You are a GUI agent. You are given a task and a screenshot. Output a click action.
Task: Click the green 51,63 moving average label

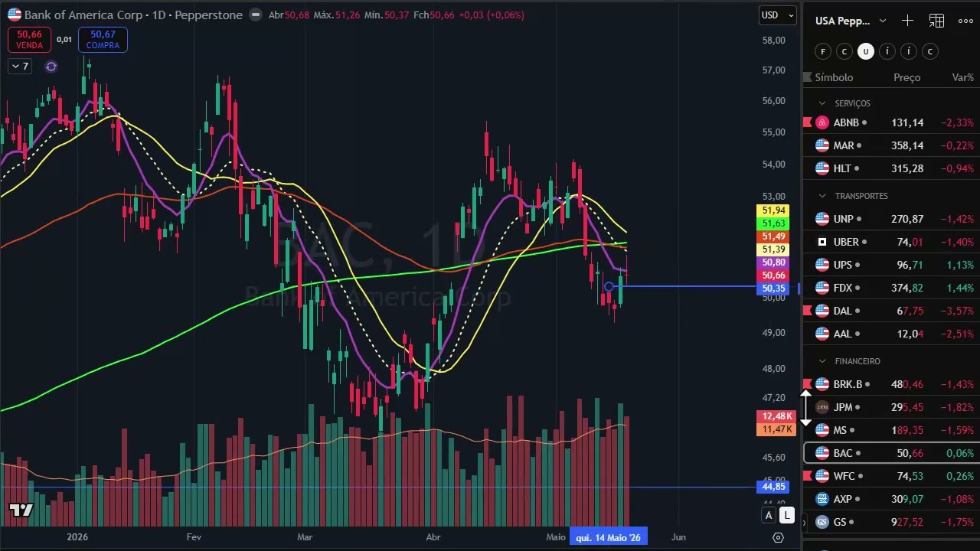point(773,223)
